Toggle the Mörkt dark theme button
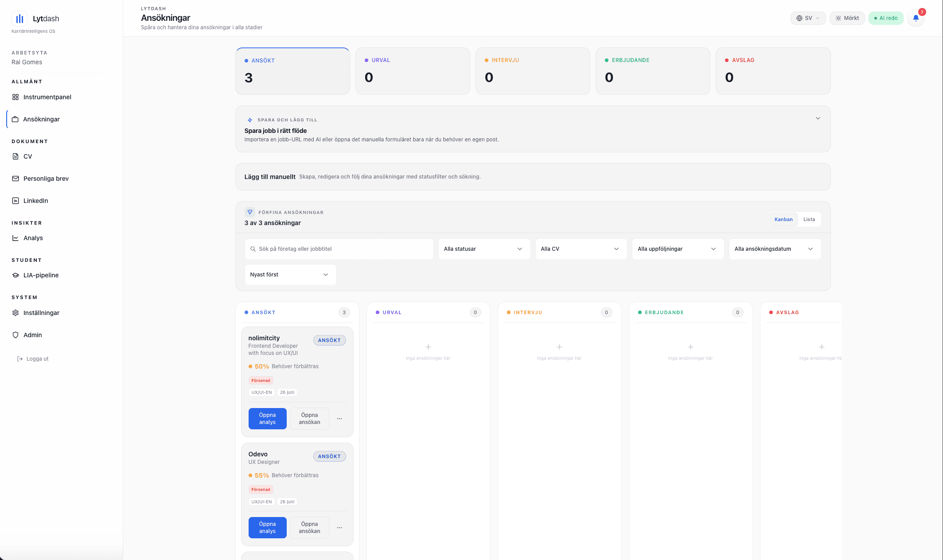Image resolution: width=943 pixels, height=560 pixels. click(x=847, y=18)
